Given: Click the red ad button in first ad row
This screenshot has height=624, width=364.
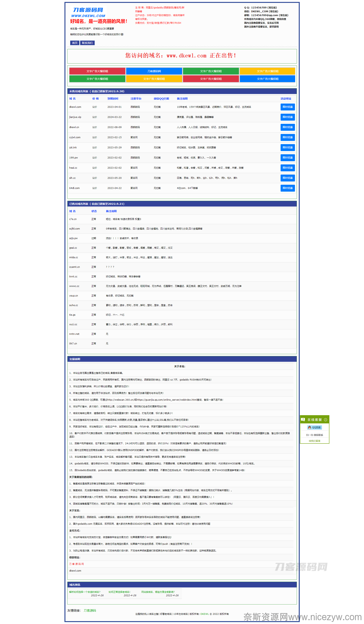Looking at the screenshot, I should 97,71.
